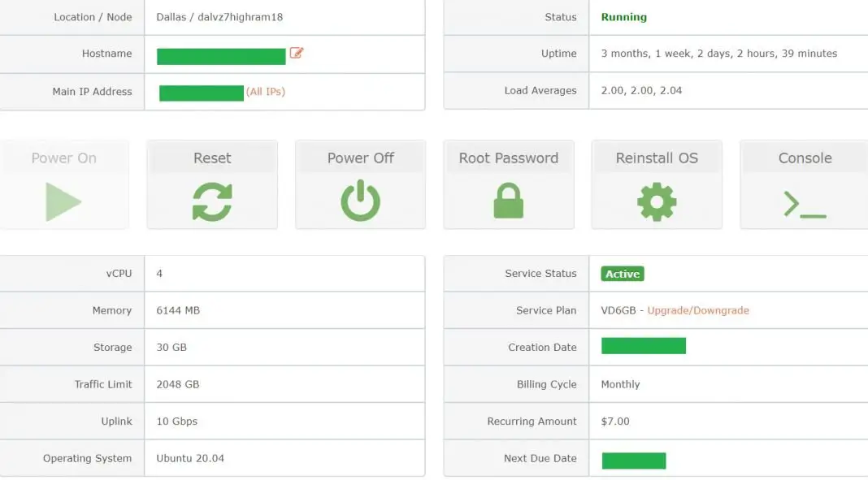Click the Reinstall OS gear icon

[x=657, y=201]
